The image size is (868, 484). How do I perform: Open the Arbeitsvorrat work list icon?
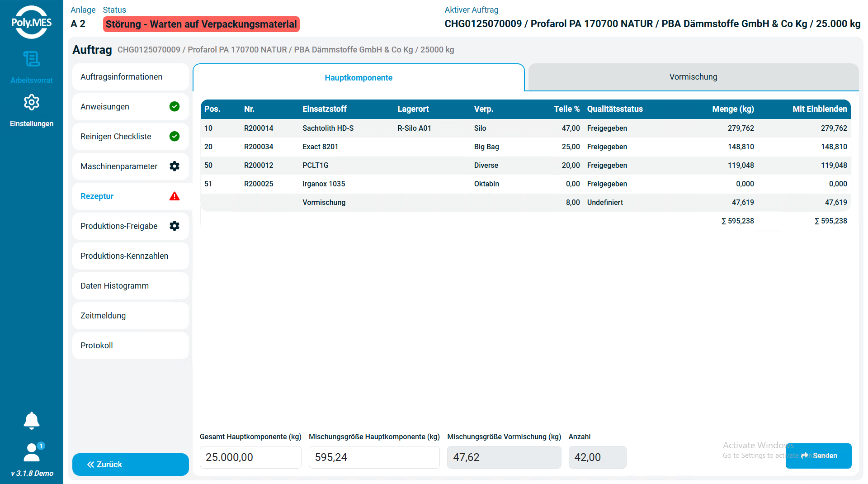(x=31, y=59)
